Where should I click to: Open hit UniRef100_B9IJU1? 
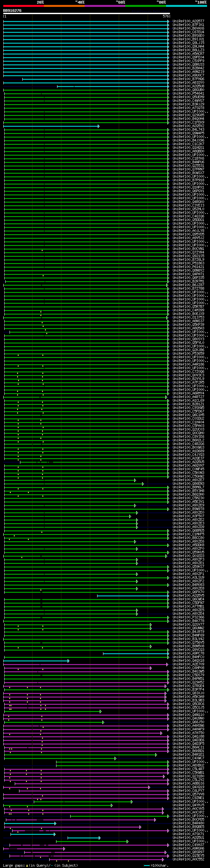[x=188, y=39]
